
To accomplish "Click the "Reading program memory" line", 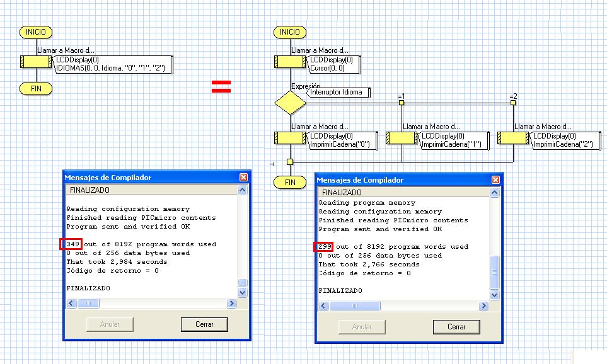I will pyautogui.click(x=367, y=203).
